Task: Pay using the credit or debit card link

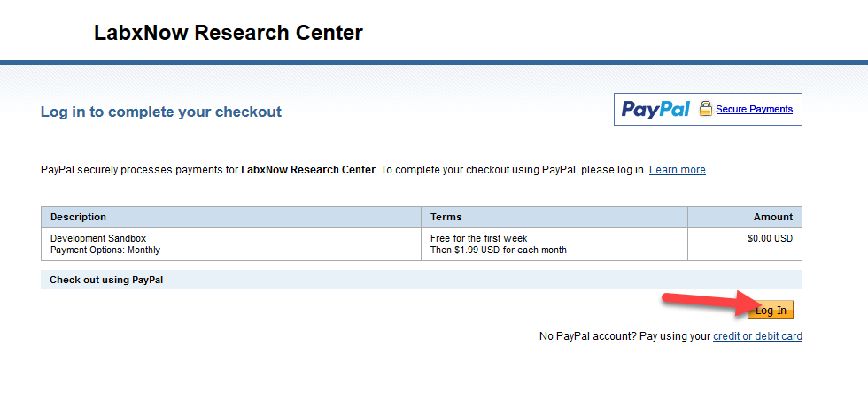Action: click(757, 336)
